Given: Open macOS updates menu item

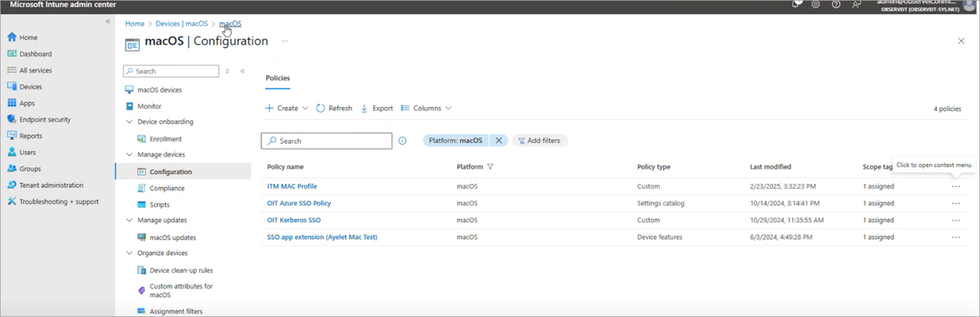Looking at the screenshot, I should click(x=166, y=237).
